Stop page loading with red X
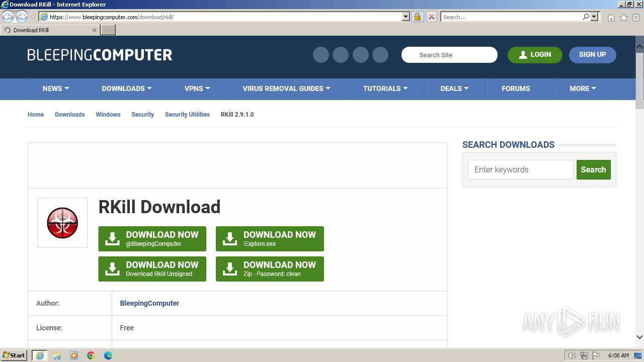This screenshot has width=644, height=362. point(431,17)
